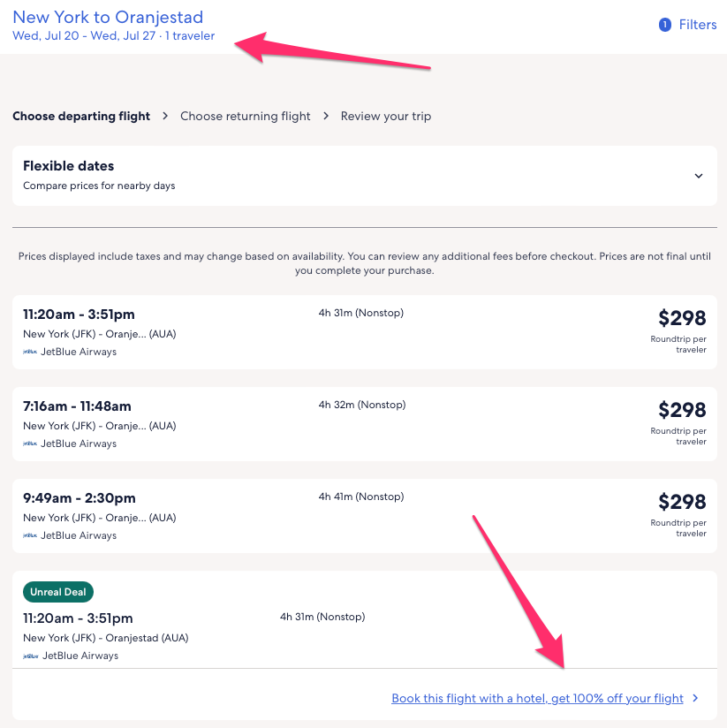Open Book this flight with a hotel link
The image size is (727, 728).
tap(537, 698)
